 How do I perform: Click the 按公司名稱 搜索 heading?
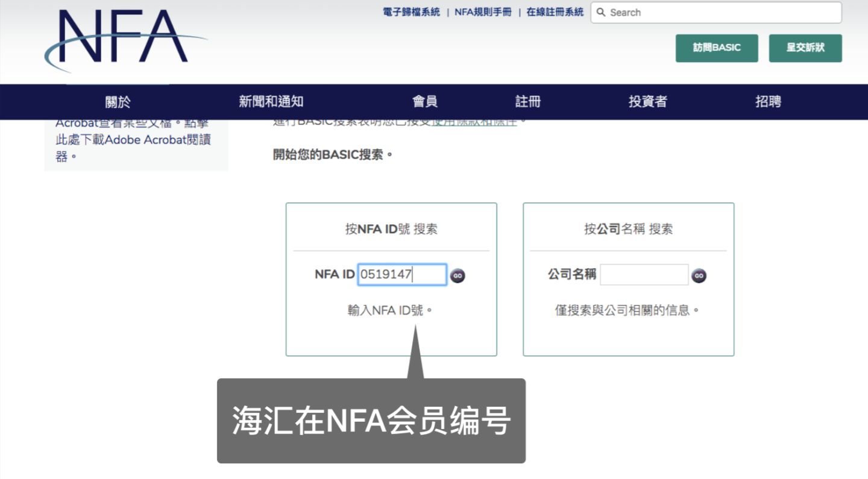point(628,229)
